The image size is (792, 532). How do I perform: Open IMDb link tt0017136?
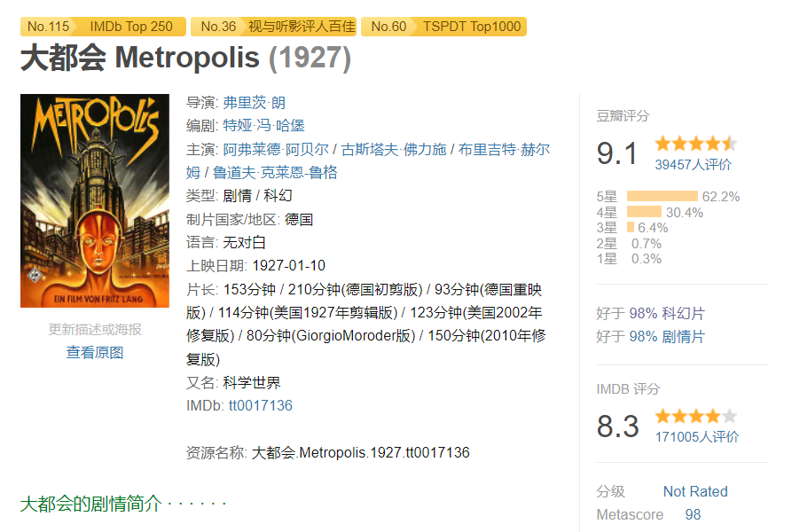[x=261, y=405]
